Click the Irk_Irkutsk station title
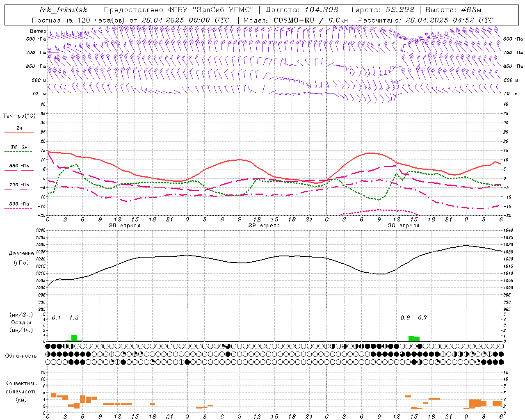The image size is (525, 420). (63, 10)
